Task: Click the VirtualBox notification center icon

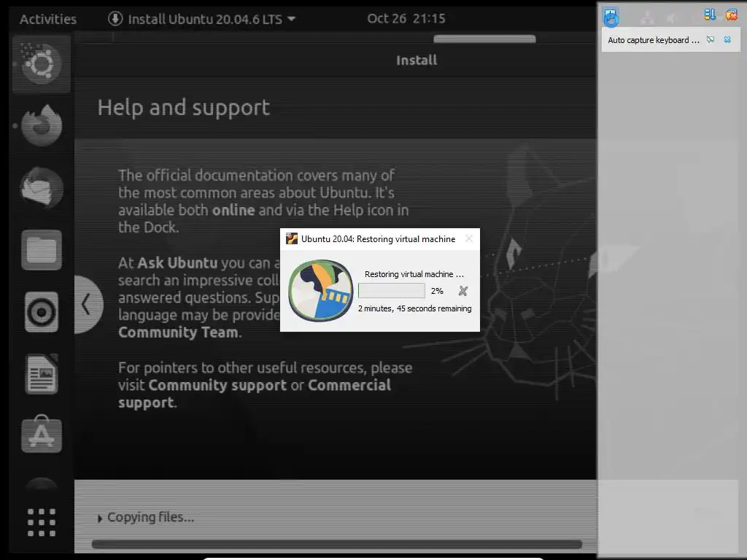Action: tap(611, 17)
